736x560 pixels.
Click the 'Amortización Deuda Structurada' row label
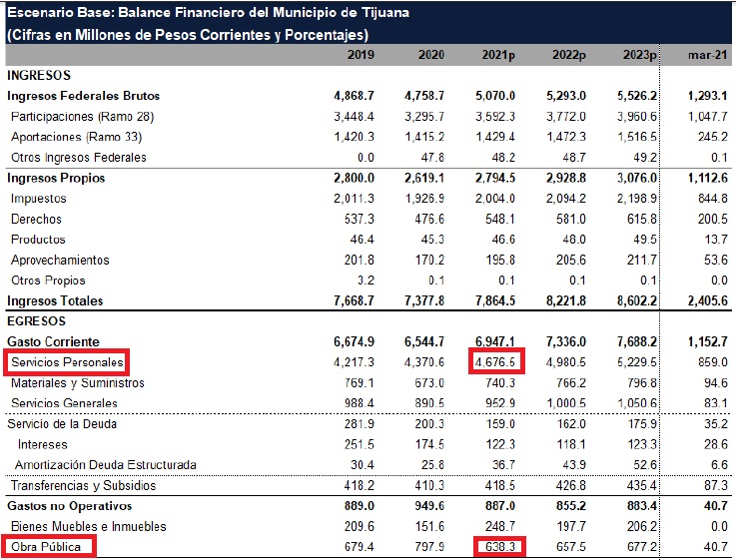(x=105, y=465)
